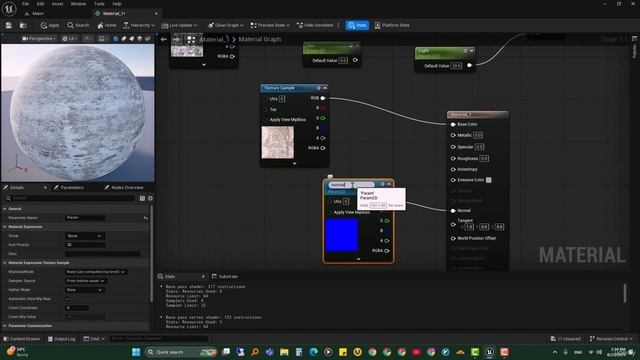The height and width of the screenshot is (360, 640).
Task: Click the graph back navigation arrow
Action: pos(164,40)
